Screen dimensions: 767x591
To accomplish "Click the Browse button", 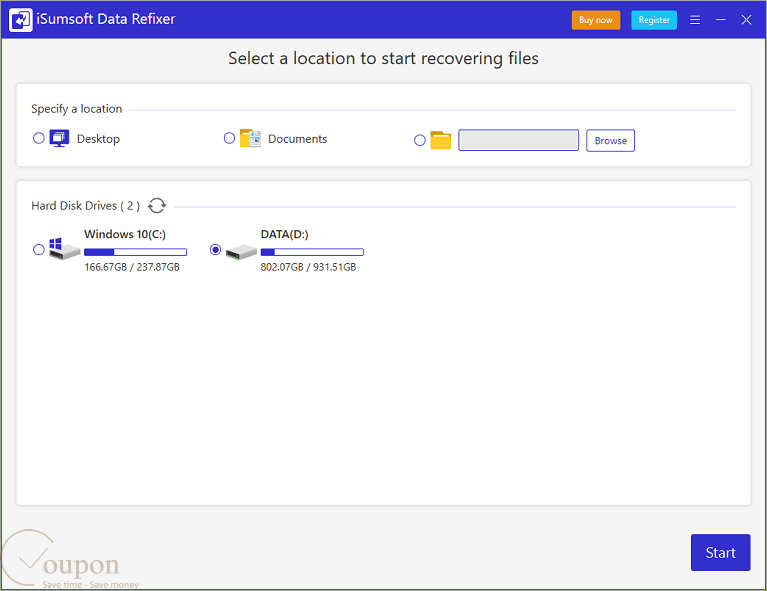I will click(610, 141).
